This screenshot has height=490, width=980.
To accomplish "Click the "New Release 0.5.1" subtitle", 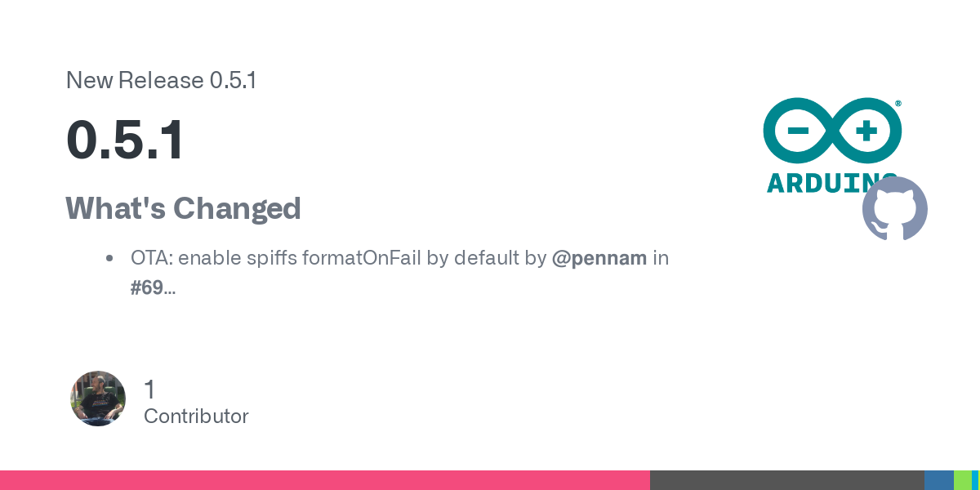I will (161, 81).
